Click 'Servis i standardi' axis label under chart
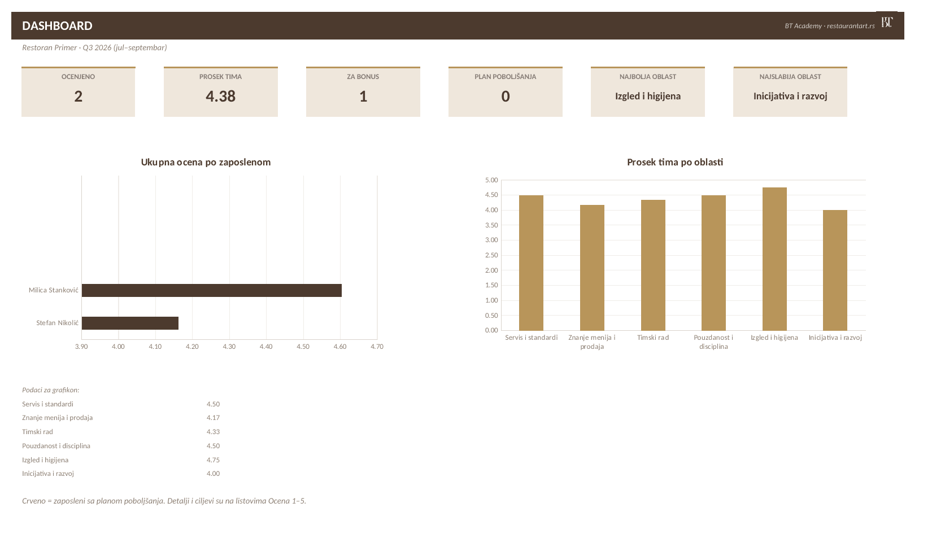This screenshot has width=945, height=560. 532,338
